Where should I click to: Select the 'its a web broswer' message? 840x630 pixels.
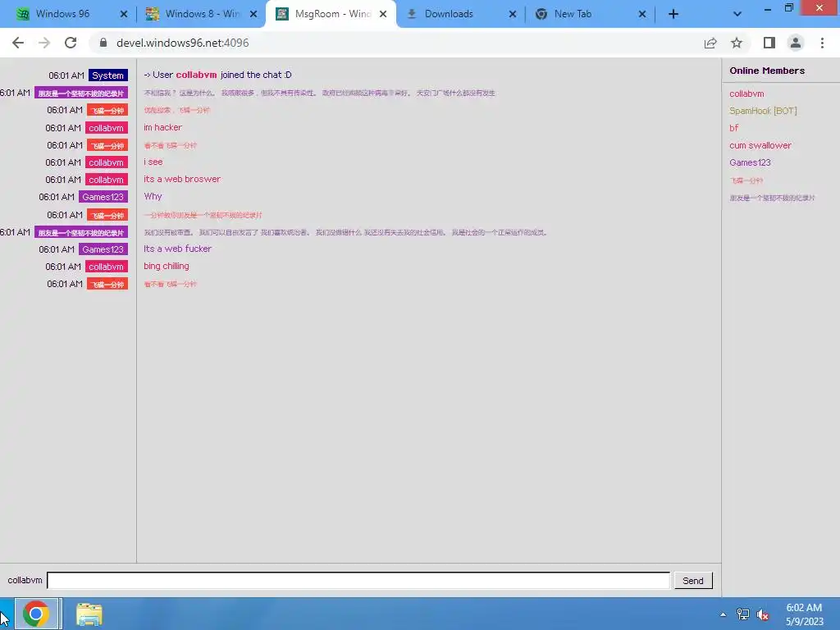pyautogui.click(x=182, y=179)
